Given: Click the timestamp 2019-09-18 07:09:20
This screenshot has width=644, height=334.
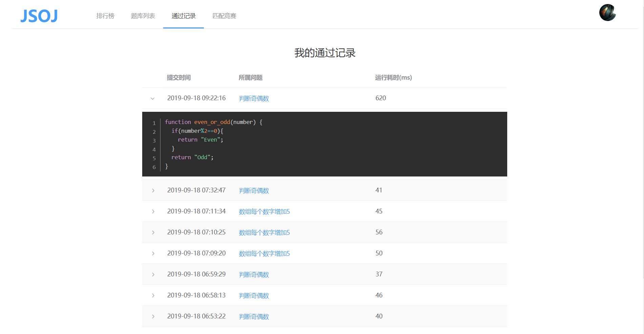Looking at the screenshot, I should (x=196, y=253).
